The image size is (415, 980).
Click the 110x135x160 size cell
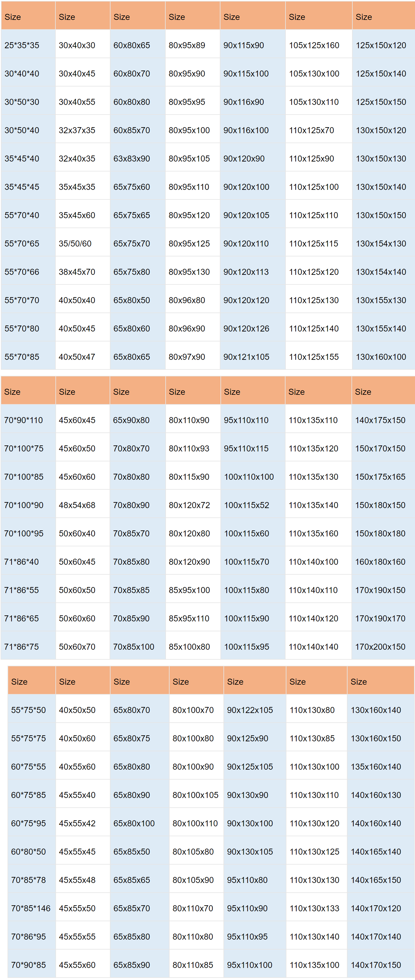[x=313, y=533]
